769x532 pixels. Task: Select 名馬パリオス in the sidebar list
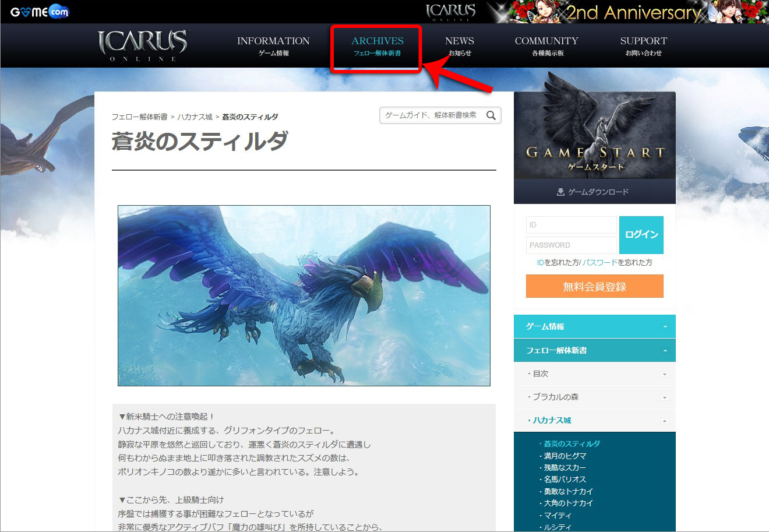565,480
